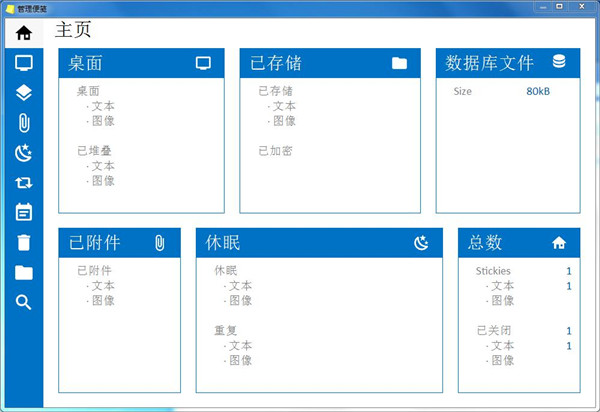Open the 休眠 card header title
The width and height of the screenshot is (600, 412).
(x=223, y=243)
